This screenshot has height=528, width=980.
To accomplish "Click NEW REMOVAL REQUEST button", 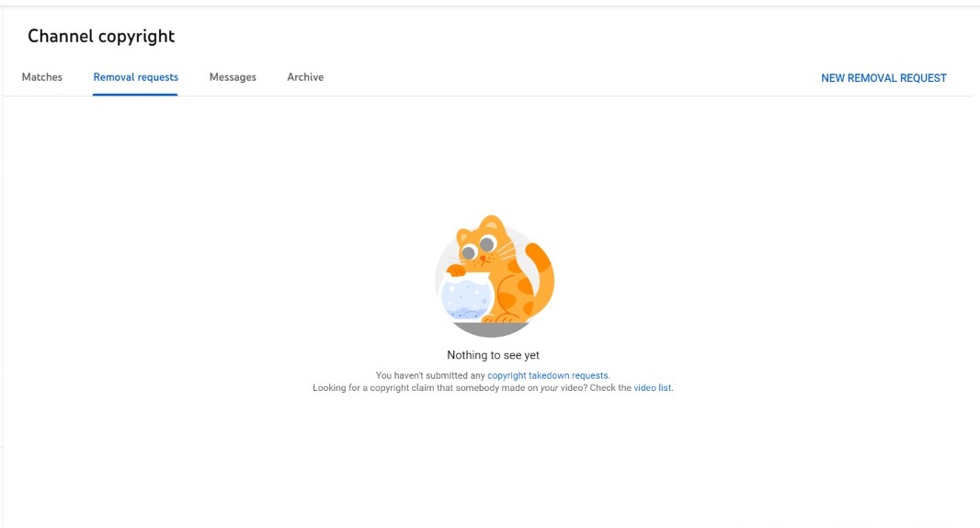I will coord(883,78).
